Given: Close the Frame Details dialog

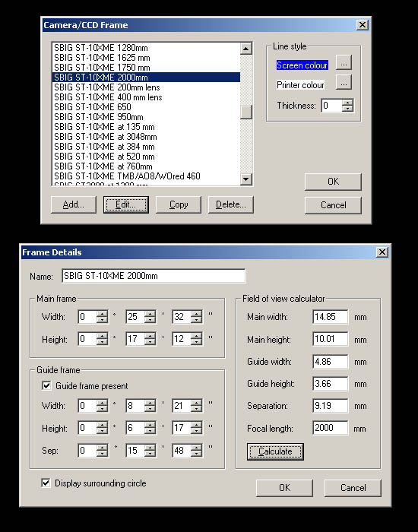Looking at the screenshot, I should click(x=382, y=252).
